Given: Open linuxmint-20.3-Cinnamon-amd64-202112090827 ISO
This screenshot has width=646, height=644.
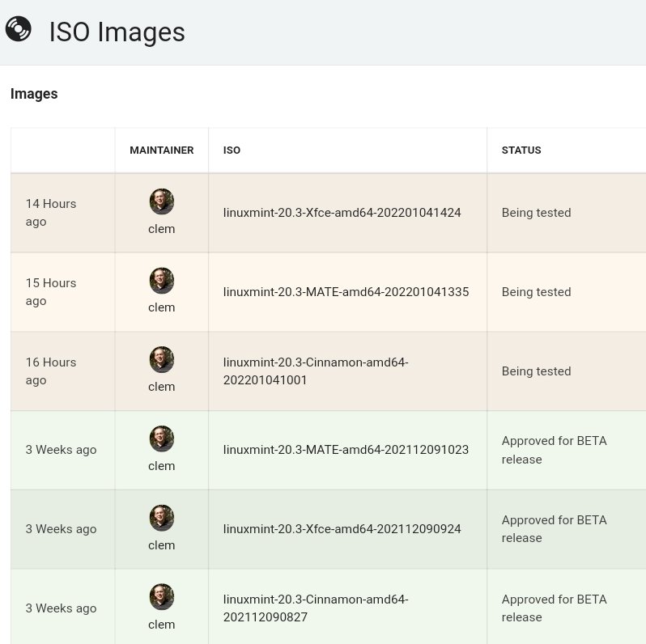Looking at the screenshot, I should click(x=316, y=608).
